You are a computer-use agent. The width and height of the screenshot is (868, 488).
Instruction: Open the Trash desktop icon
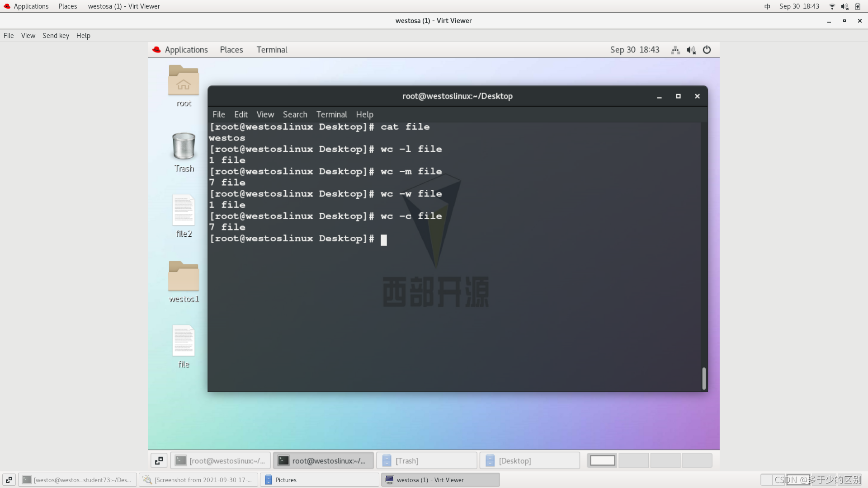pyautogui.click(x=184, y=146)
